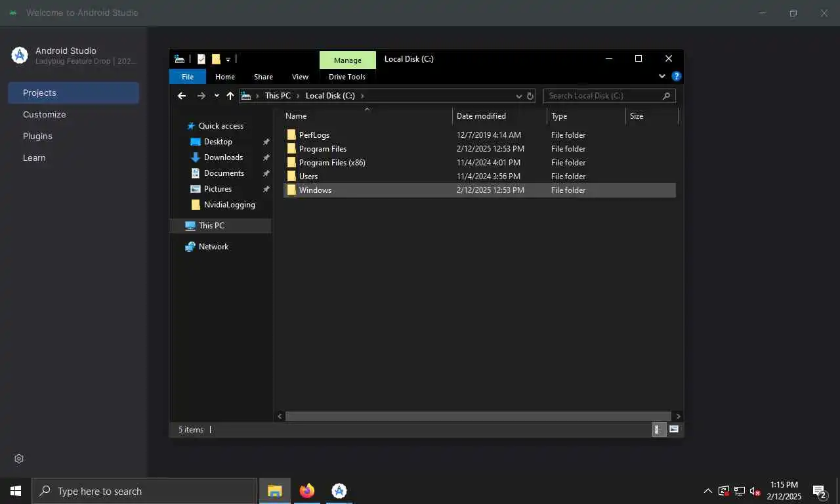
Task: Switch to the View ribbon tab
Action: (300, 77)
